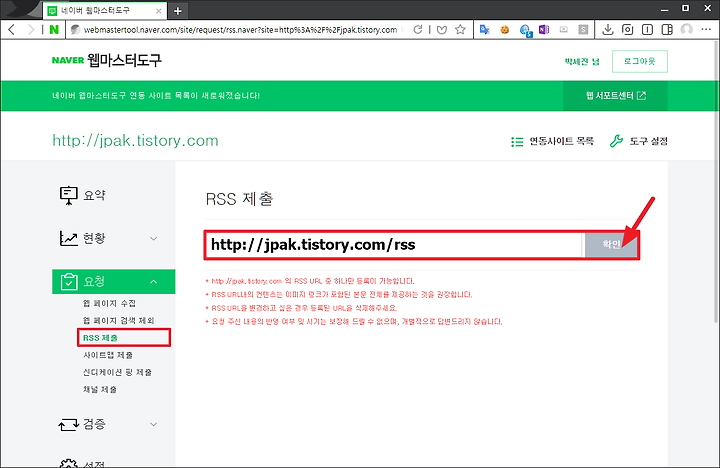Select 요약 in the sidebar
This screenshot has height=468, width=720.
83,195
